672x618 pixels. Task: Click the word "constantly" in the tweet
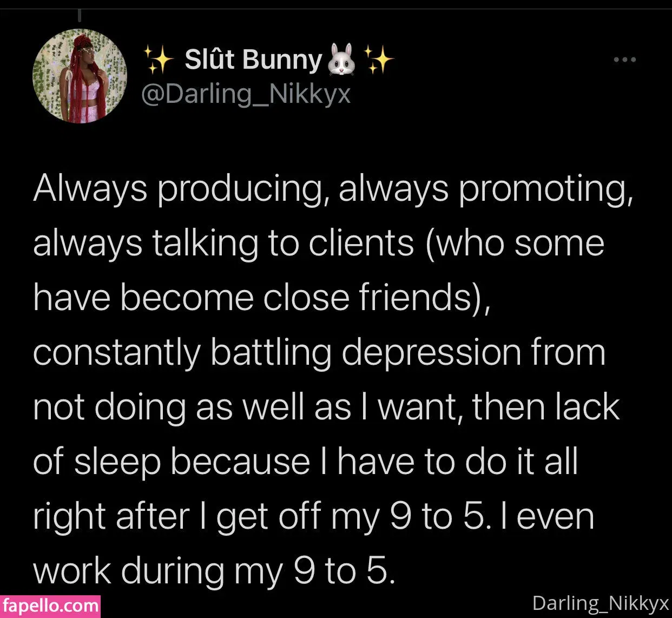click(x=116, y=352)
